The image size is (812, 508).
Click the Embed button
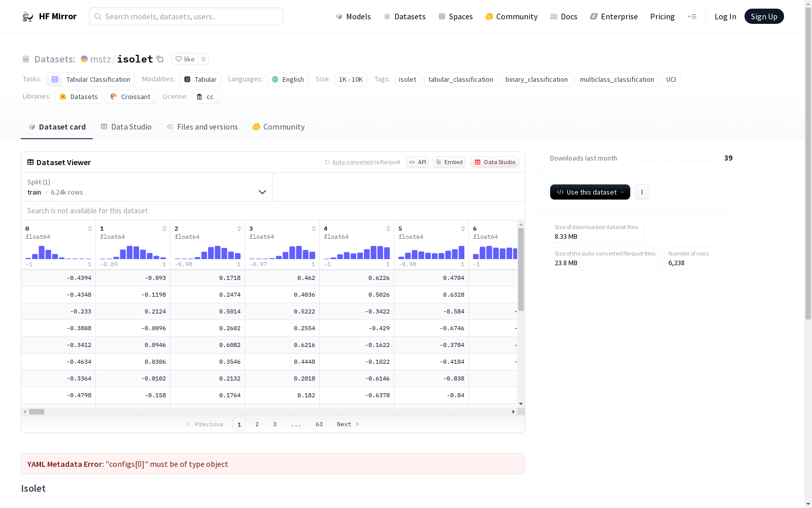(x=449, y=162)
